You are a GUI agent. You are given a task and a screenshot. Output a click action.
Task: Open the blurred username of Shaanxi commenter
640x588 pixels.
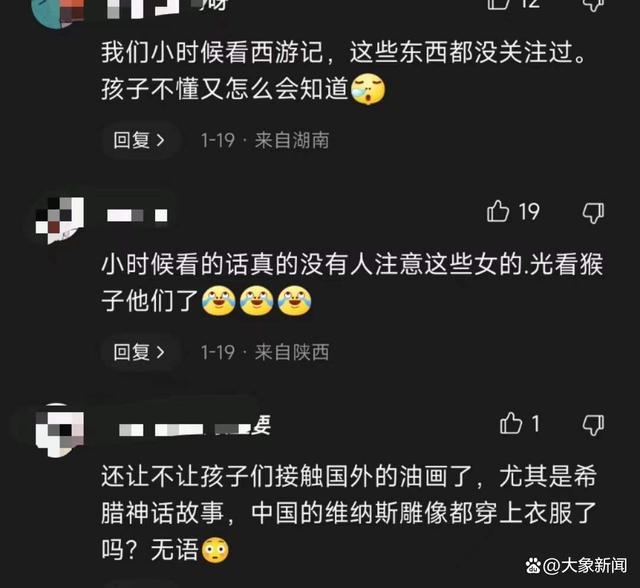137,215
